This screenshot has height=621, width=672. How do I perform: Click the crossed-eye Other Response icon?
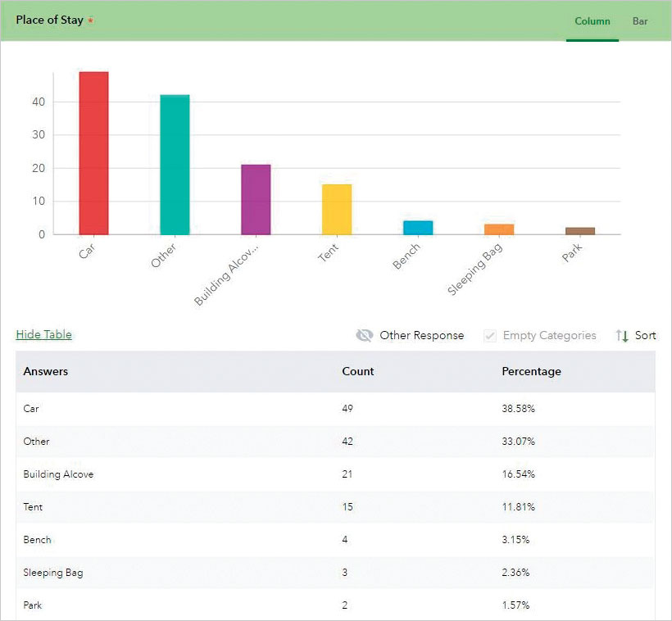tap(365, 336)
